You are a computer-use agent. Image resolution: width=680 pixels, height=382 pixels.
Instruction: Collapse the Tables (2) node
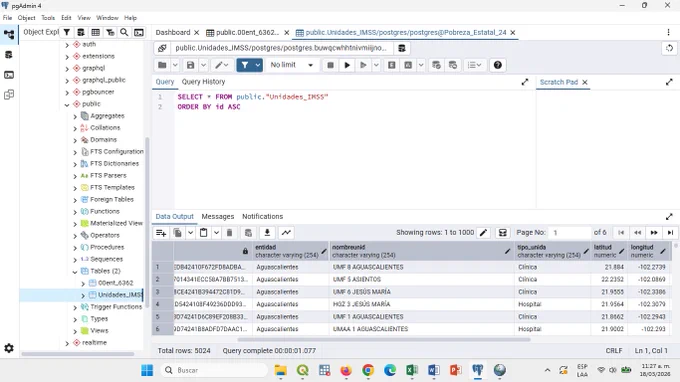[x=75, y=272]
